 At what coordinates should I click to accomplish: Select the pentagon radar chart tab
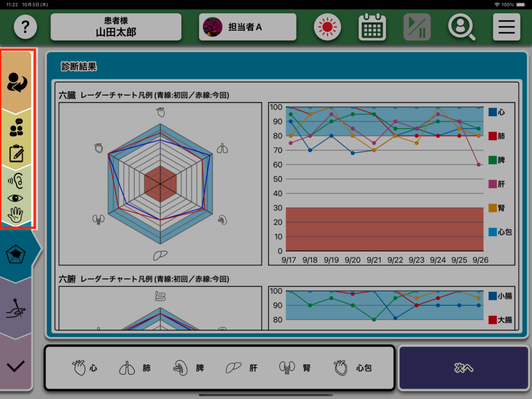click(x=17, y=254)
